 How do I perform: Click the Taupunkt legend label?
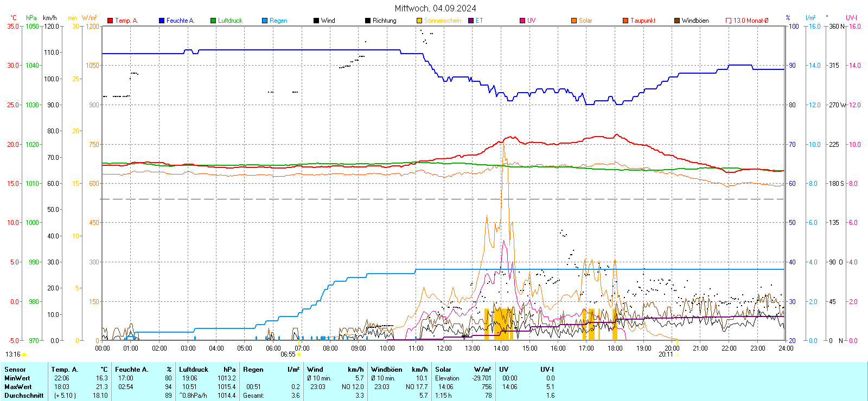[x=643, y=21]
